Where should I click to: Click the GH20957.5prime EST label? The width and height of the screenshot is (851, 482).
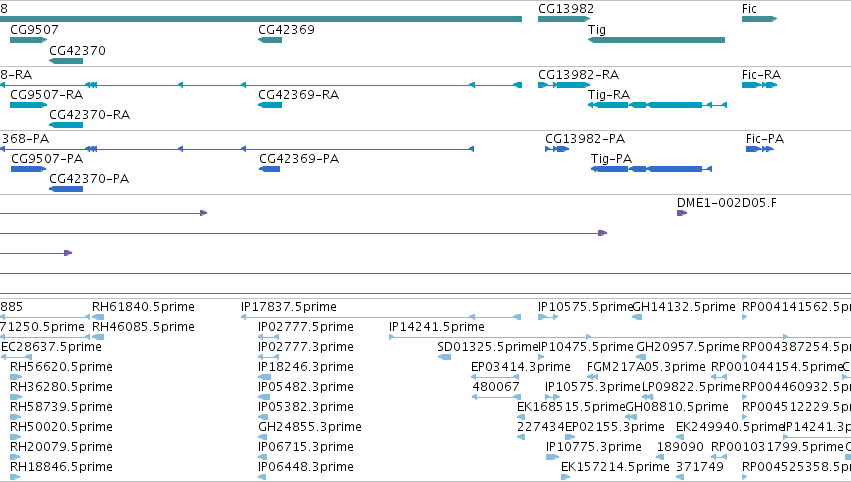pos(688,346)
